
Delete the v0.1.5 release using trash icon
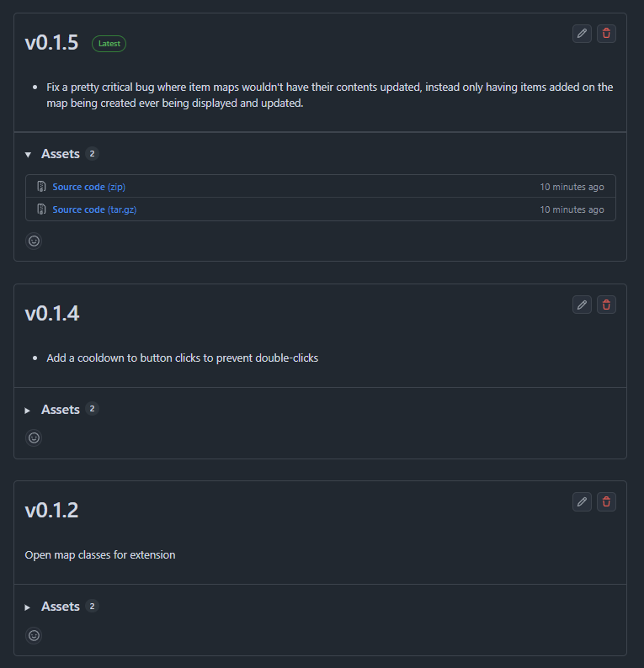[x=606, y=34]
